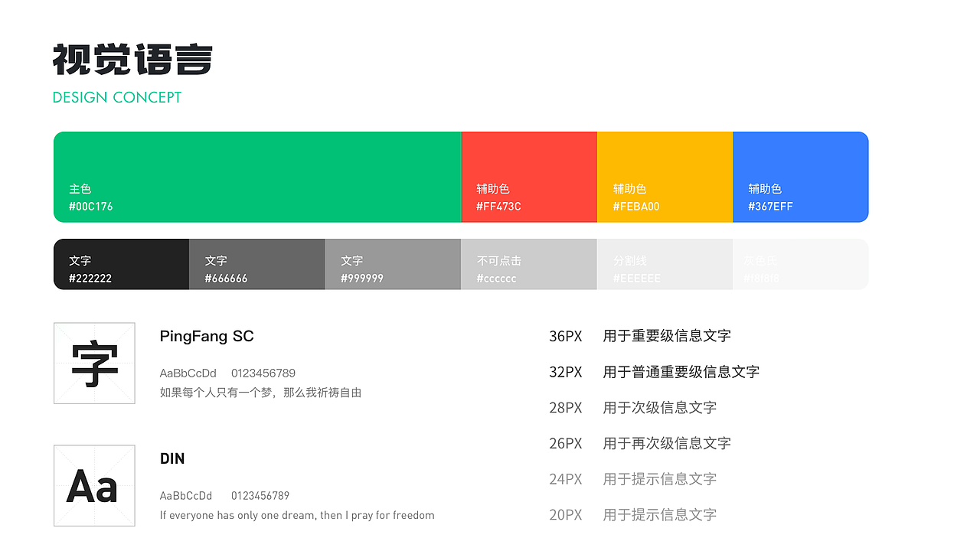The width and height of the screenshot is (980, 551).
Task: Click the 字 PingFang SC font sample icon
Action: 94,363
